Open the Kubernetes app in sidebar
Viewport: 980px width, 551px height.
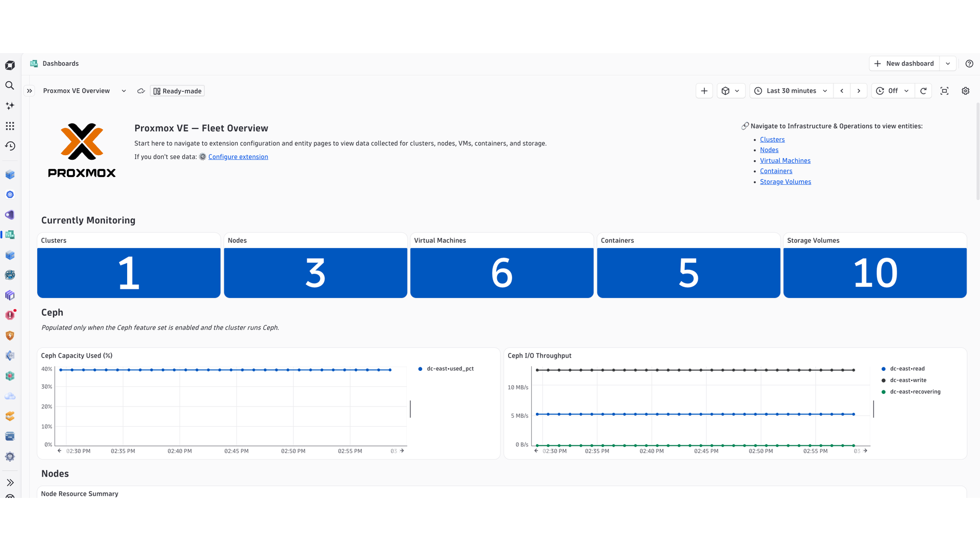(x=10, y=194)
